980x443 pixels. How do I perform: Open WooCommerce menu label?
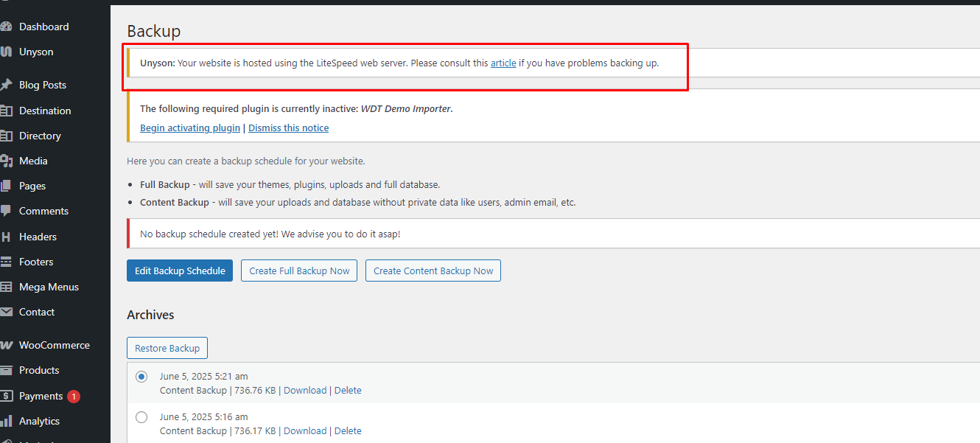click(55, 345)
